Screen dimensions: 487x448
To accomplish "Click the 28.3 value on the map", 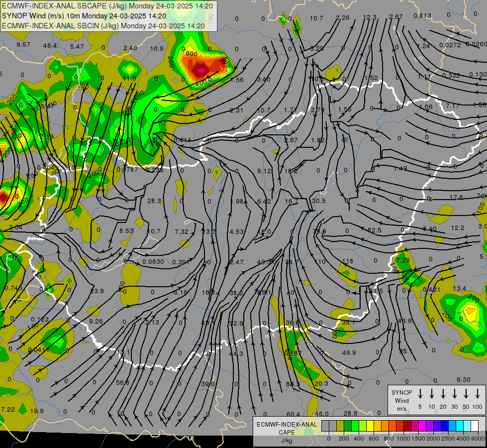I will click(154, 201).
